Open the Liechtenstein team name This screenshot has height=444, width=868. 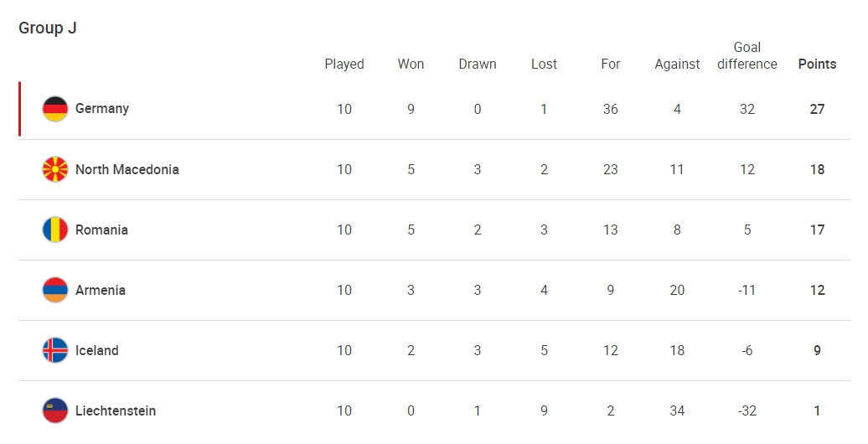click(116, 410)
